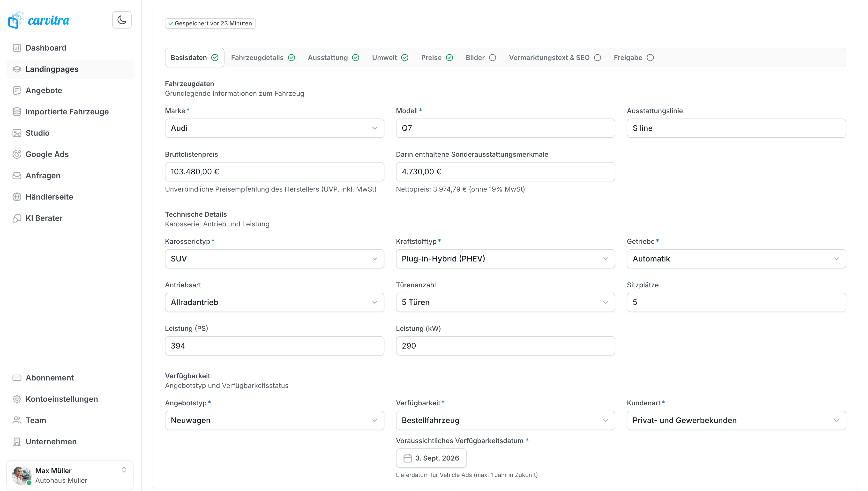The width and height of the screenshot is (868, 491).
Task: Click the Vermarktungstext & SEO incomplete circle
Action: [x=598, y=58]
